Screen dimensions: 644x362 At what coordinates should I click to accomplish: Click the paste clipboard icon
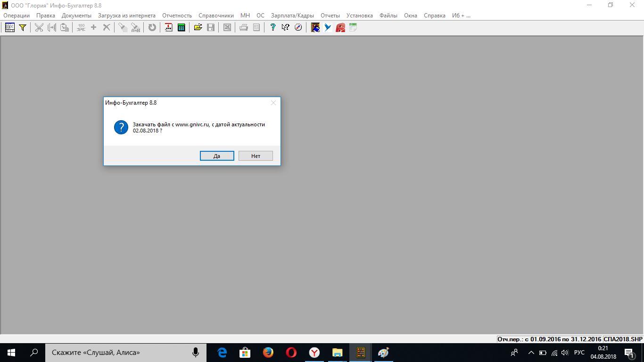click(x=65, y=27)
